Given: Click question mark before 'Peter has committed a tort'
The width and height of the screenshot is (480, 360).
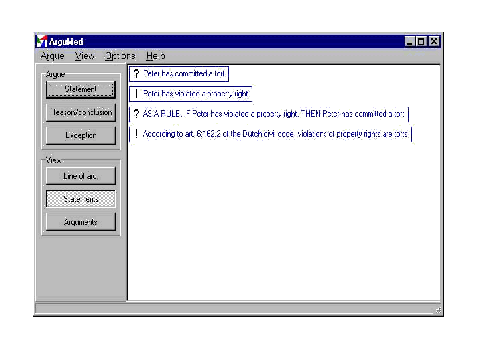Looking at the screenshot, I should [x=136, y=73].
